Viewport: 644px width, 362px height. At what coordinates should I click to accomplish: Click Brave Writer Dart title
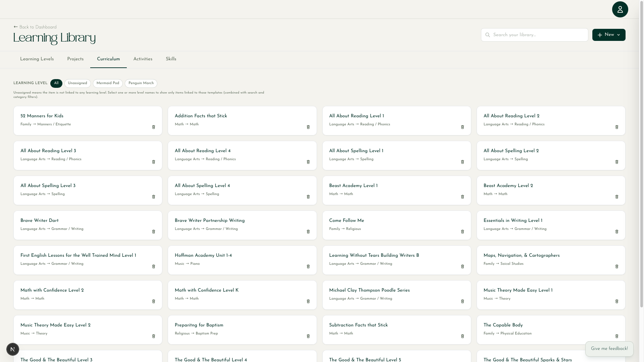tap(40, 221)
